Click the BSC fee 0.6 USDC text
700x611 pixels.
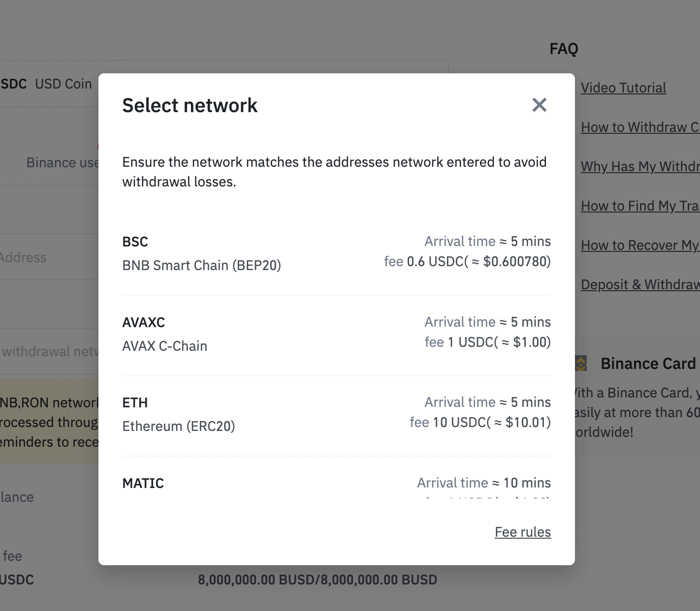[x=467, y=261]
